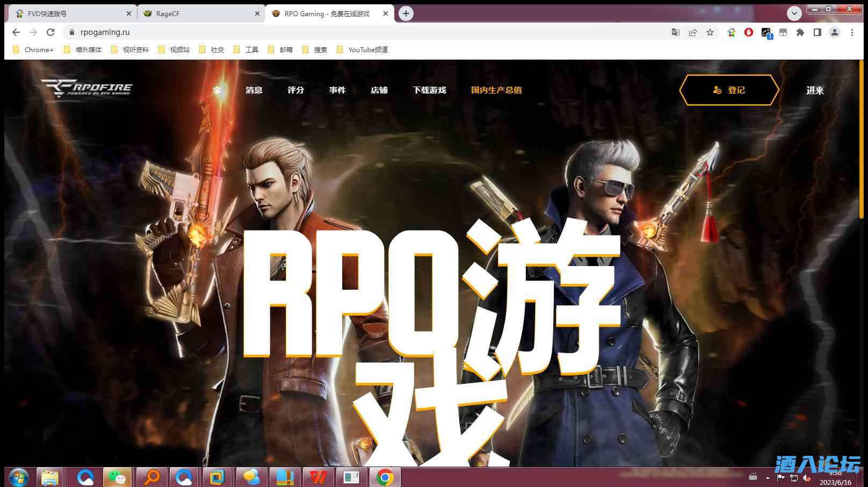
Task: Open the 视频站 bookmark folder
Action: click(174, 49)
